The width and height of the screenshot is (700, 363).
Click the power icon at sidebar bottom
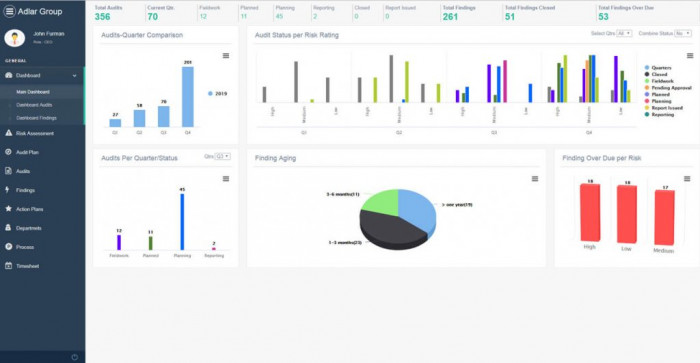pyautogui.click(x=75, y=357)
